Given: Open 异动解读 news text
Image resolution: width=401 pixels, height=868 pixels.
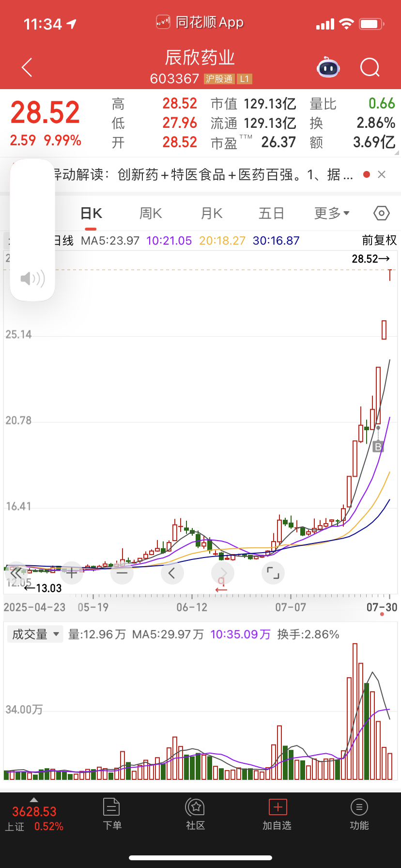Looking at the screenshot, I should pos(202,174).
